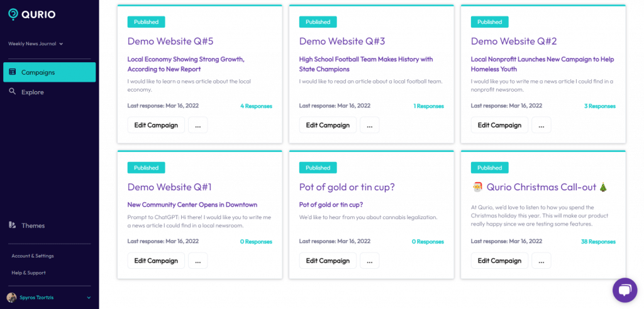Open Campaigns via its table icon
Screen dimensions: 644x309
click(13, 72)
